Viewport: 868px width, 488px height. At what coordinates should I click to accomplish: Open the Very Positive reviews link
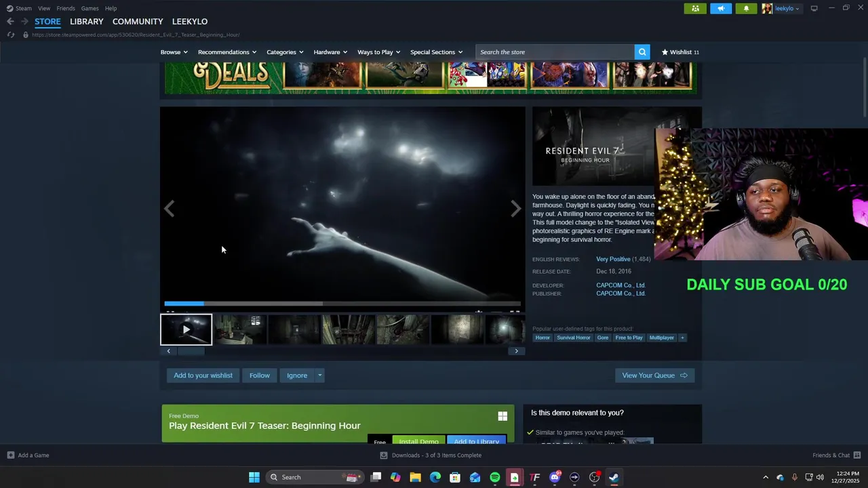click(x=613, y=260)
